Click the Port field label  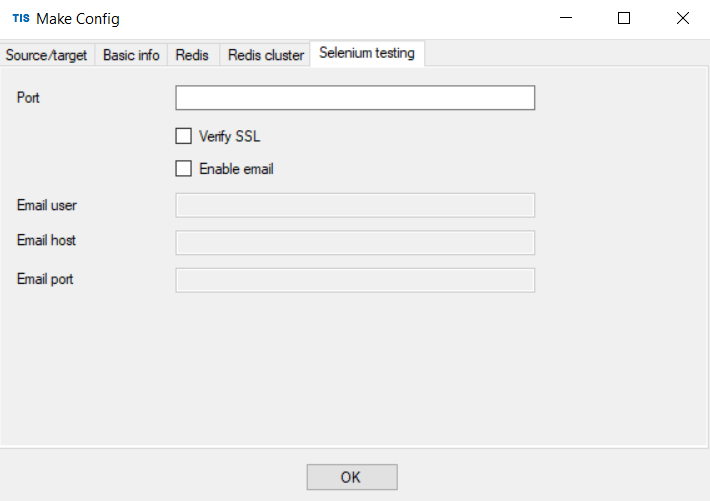coord(28,98)
